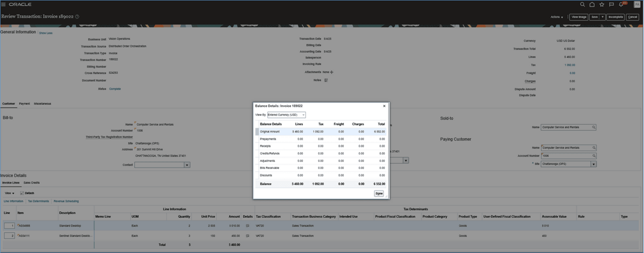Click the Unit Price column header
The image size is (644, 253).
point(208,217)
